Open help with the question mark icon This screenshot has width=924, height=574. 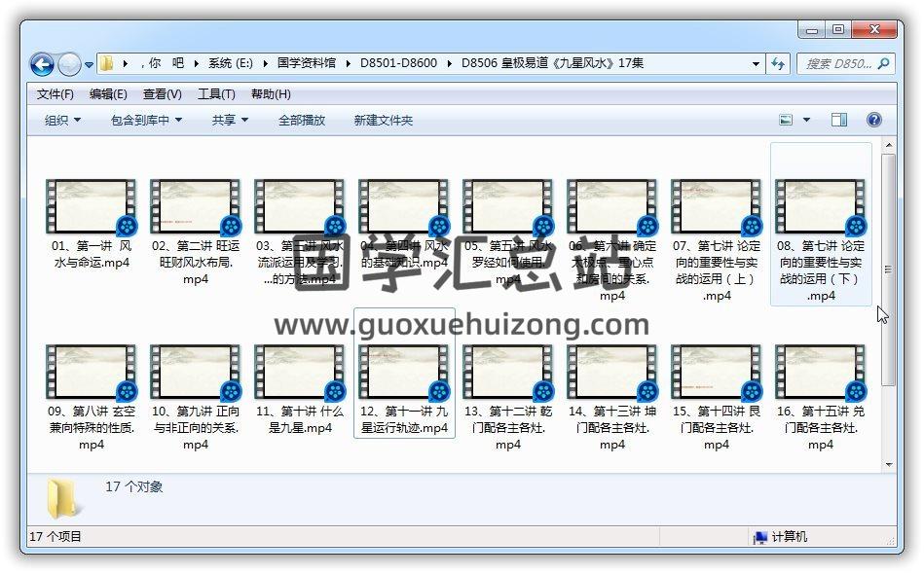coord(874,120)
